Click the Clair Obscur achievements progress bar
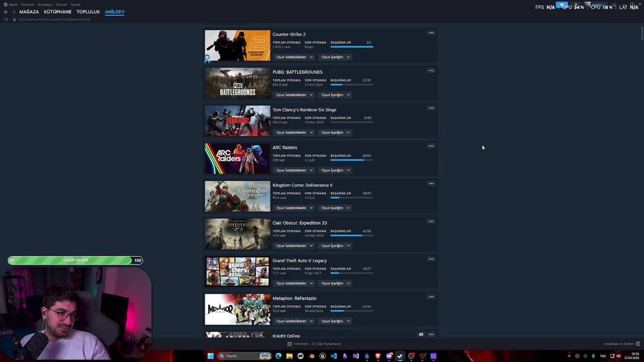 (352, 235)
